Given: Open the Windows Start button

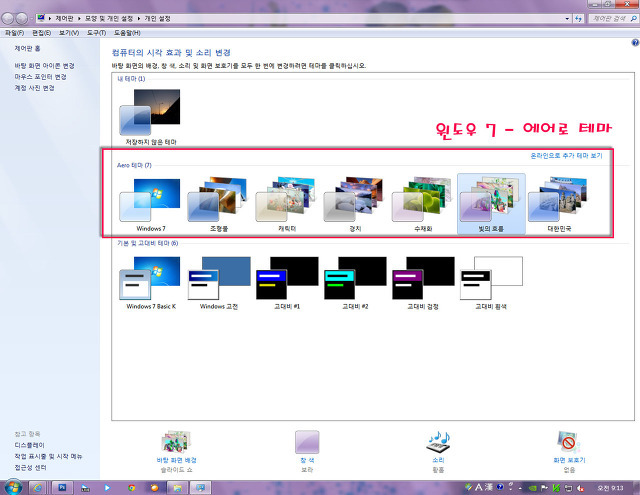Looking at the screenshot, I should (x=13, y=487).
